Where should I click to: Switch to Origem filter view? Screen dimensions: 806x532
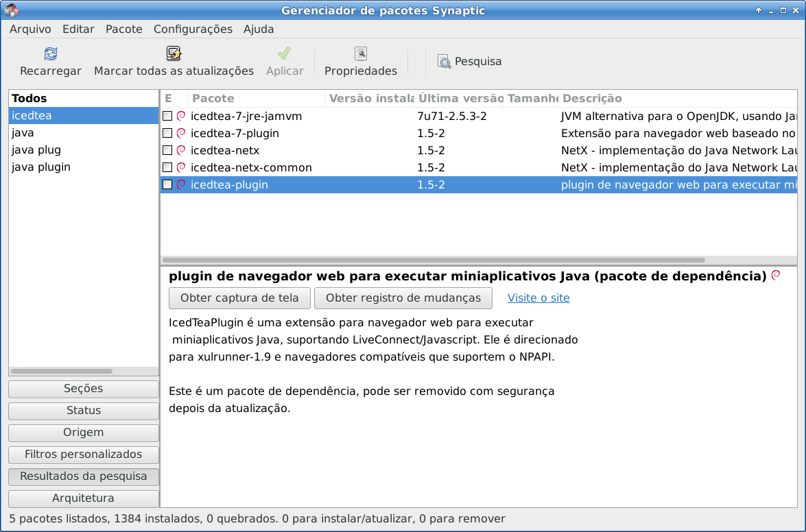coord(83,433)
